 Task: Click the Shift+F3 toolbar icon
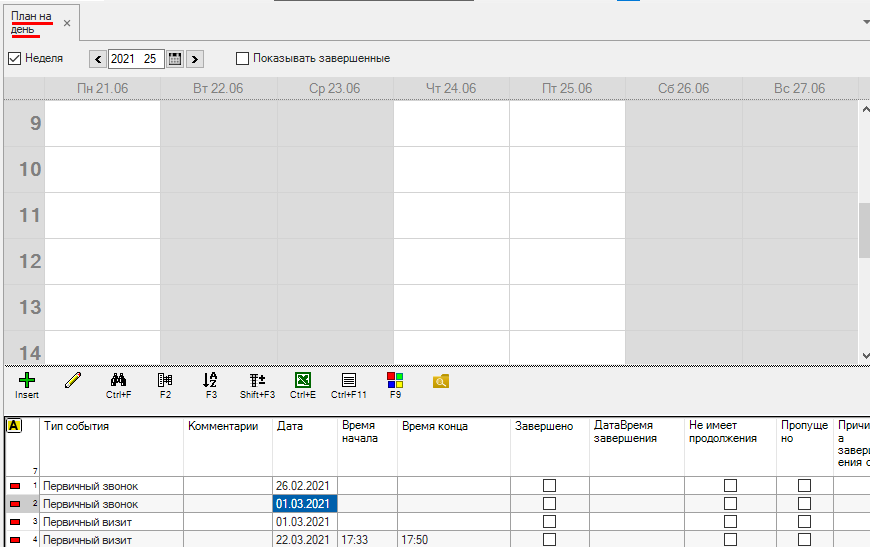pos(257,381)
